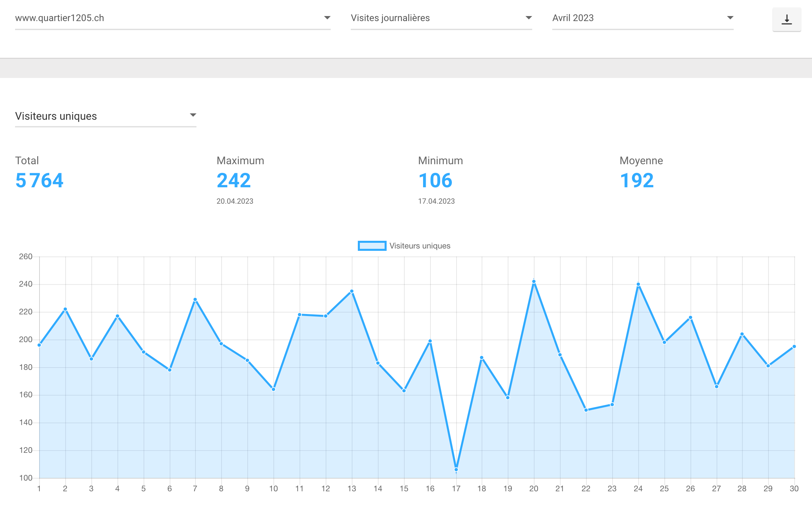The width and height of the screenshot is (812, 507).
Task: Click x-axis label 15
Action: point(404,489)
